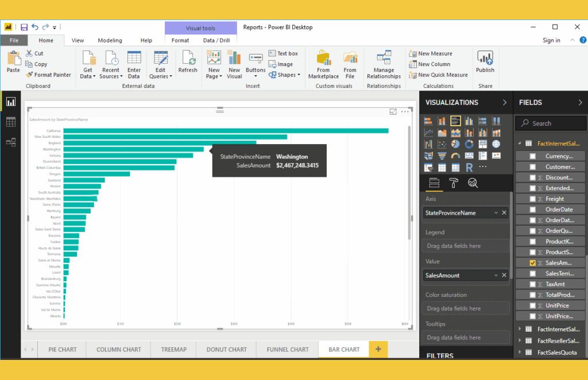
Task: Go to the PIE CHART page tab
Action: (62, 349)
